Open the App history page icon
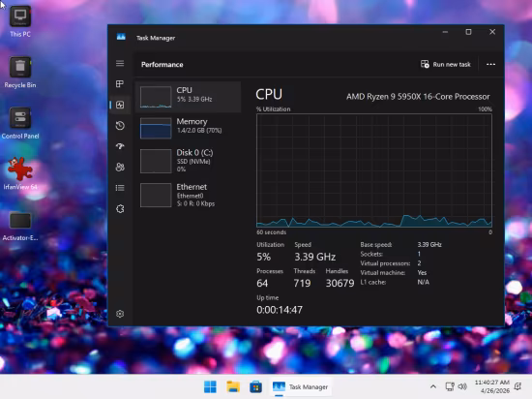This screenshot has width=532, height=399. tap(120, 126)
